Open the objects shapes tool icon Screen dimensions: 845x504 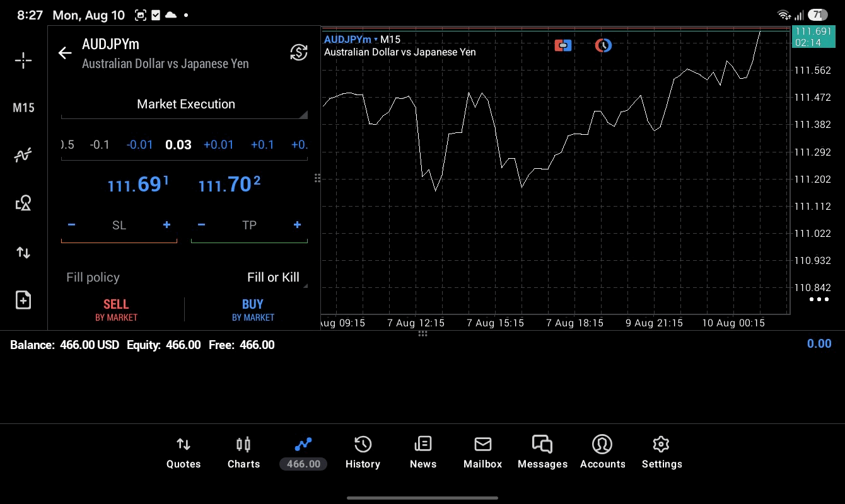23,203
